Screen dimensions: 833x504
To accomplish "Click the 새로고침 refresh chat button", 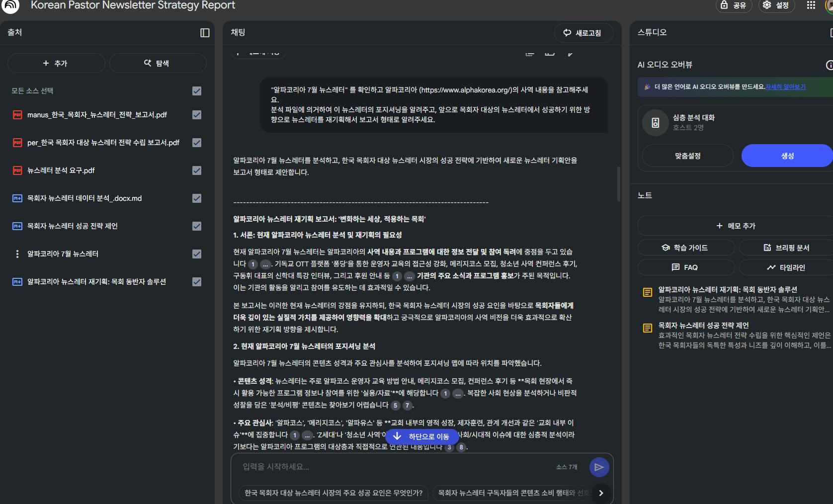I will (x=583, y=33).
